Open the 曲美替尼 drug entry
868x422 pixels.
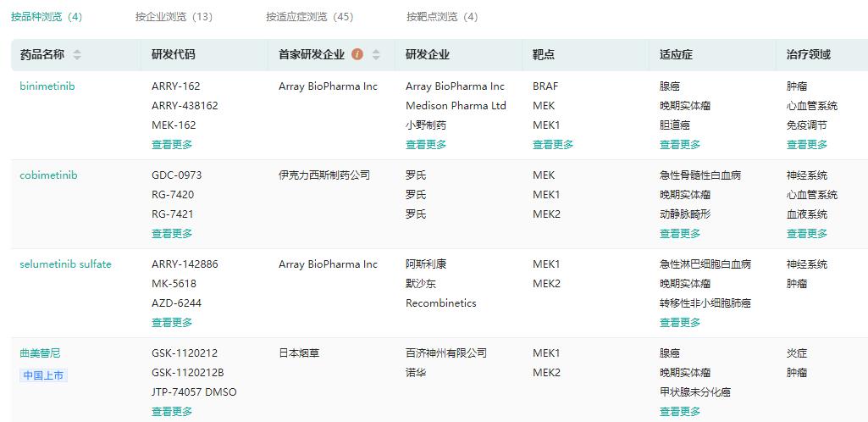pos(40,353)
